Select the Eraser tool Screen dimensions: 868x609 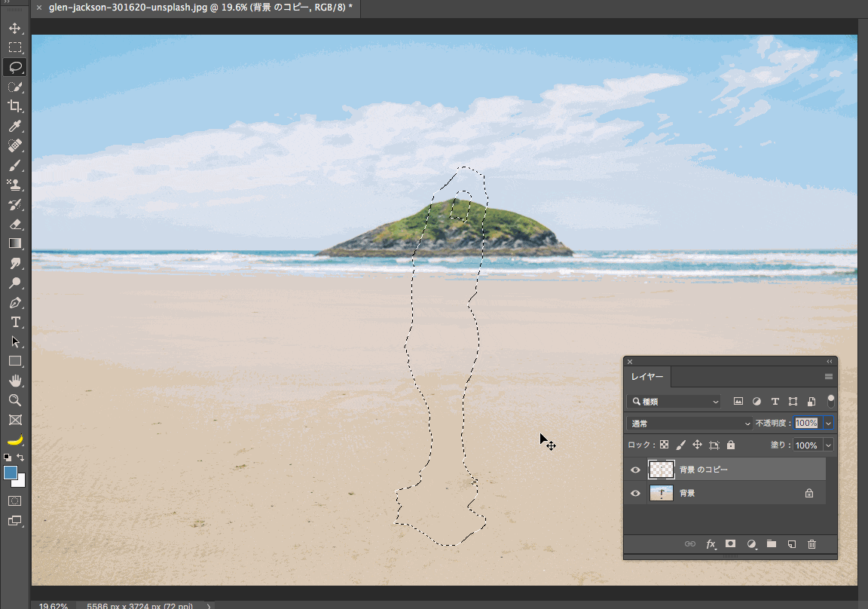point(14,224)
